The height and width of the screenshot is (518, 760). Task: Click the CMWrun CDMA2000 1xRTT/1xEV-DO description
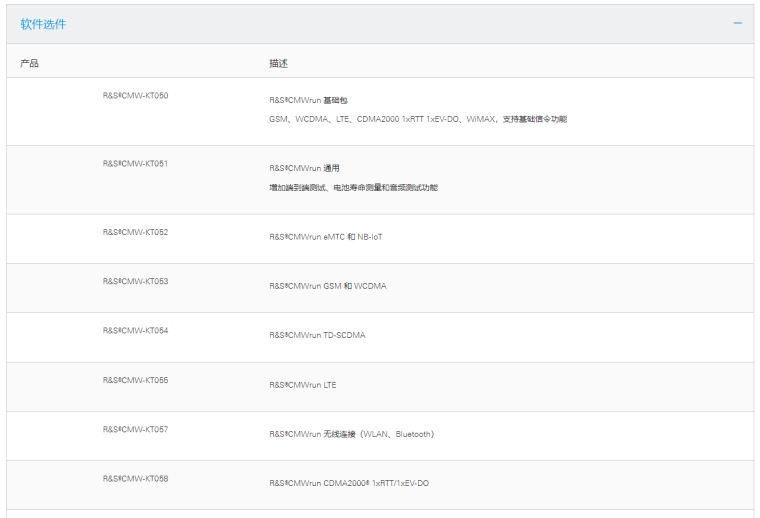click(348, 484)
